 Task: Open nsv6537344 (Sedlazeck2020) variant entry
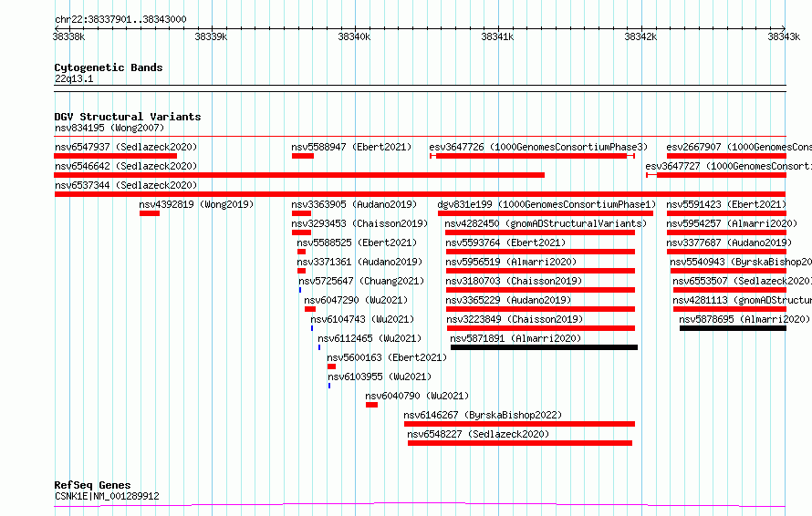tap(126, 185)
